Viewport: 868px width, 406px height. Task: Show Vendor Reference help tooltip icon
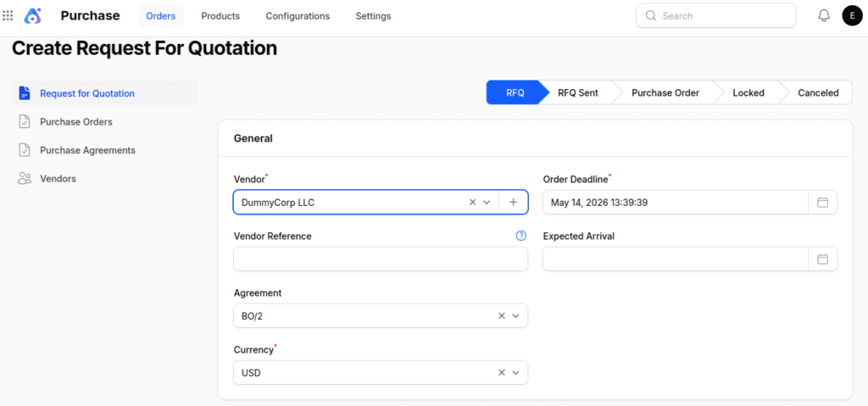coord(521,236)
